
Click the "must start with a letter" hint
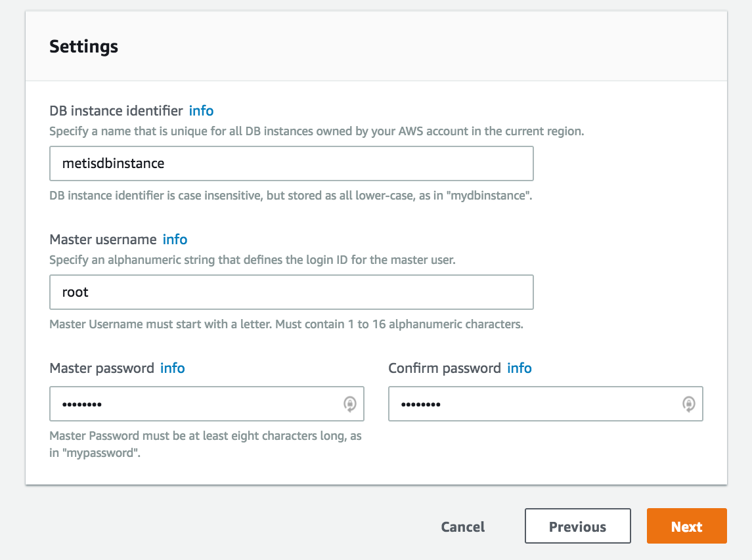[286, 324]
